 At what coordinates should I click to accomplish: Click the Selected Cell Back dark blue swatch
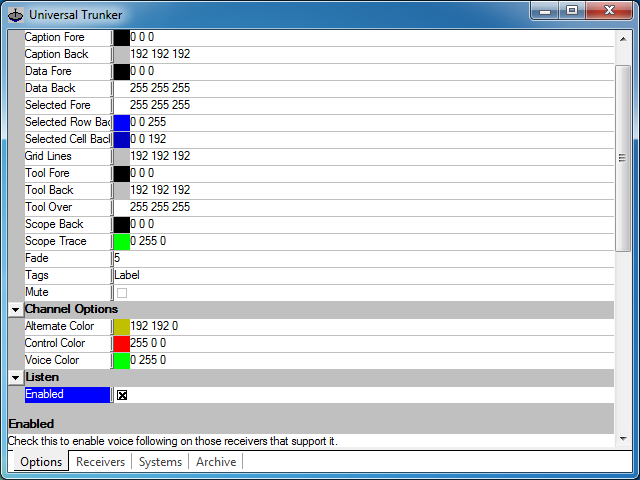click(x=122, y=140)
